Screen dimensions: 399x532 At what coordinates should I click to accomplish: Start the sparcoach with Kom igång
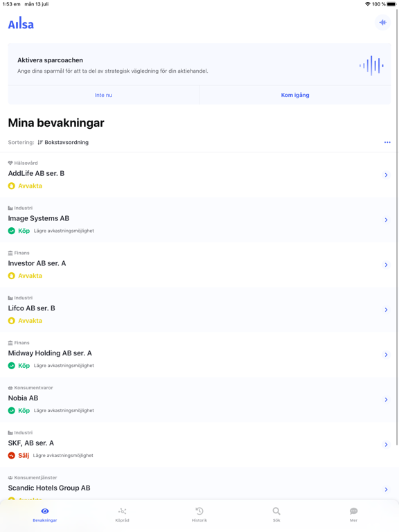tap(295, 95)
